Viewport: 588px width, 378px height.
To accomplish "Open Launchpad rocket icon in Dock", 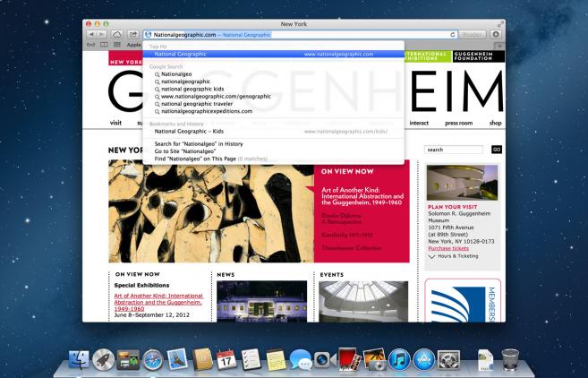I will click(x=103, y=359).
